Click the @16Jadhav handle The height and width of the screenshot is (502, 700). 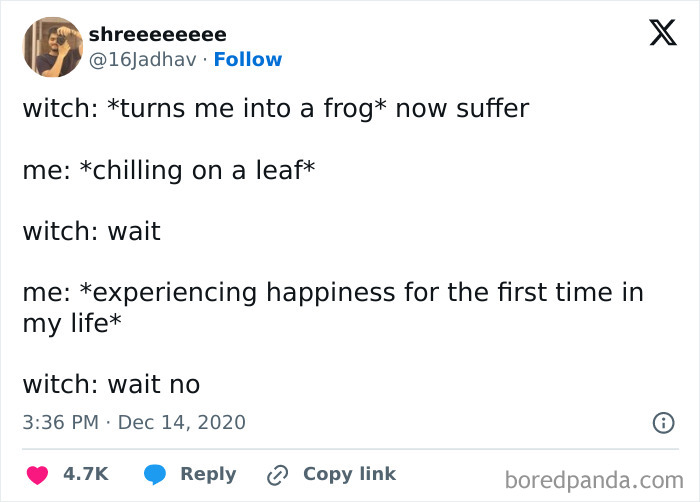[142, 60]
